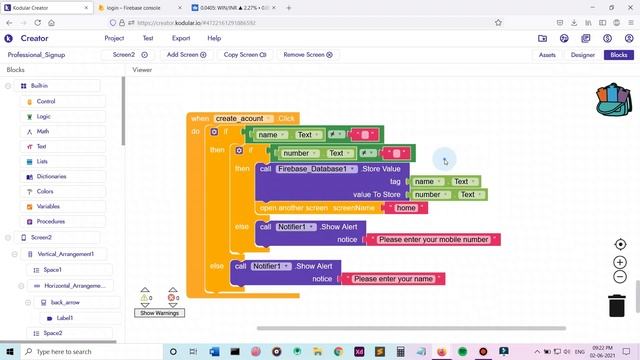Viewport: 640px width, 360px height.
Task: Open the account profile icon
Action: tap(629, 38)
